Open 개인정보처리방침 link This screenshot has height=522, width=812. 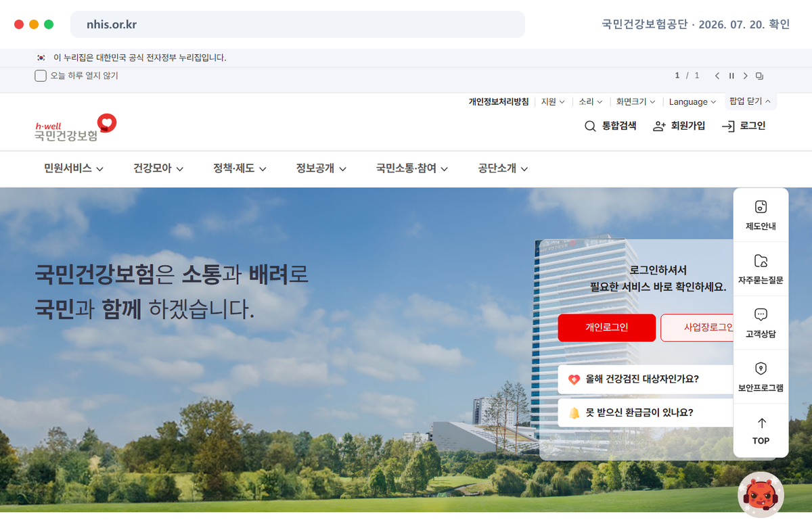(499, 102)
